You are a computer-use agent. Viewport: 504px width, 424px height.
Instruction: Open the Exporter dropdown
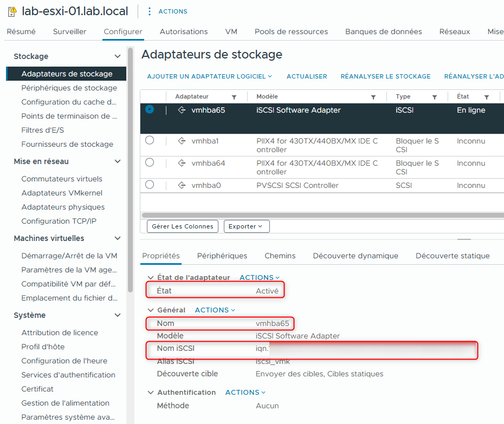(x=247, y=226)
